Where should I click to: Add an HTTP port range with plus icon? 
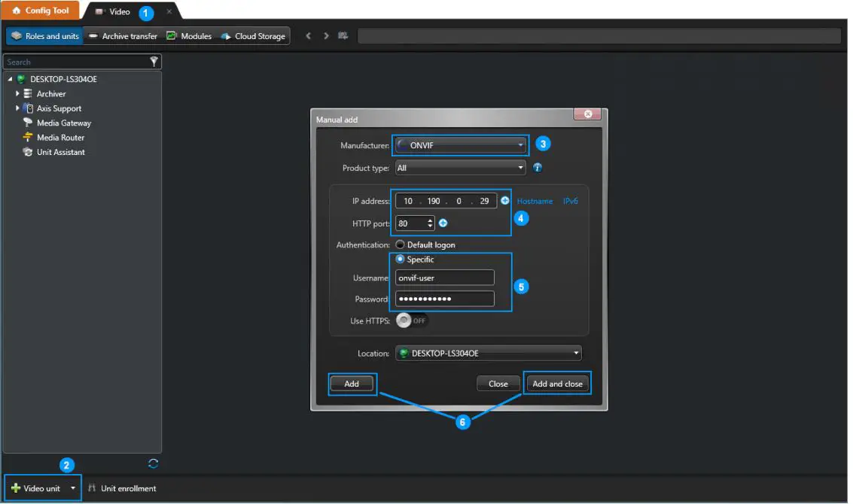[443, 223]
